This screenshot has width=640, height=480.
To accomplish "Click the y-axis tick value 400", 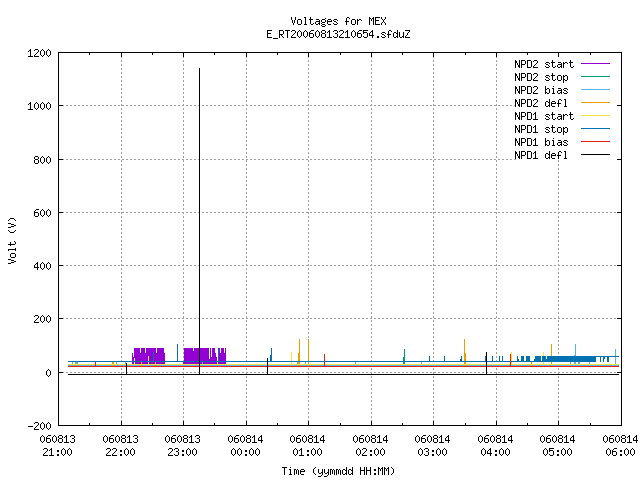I will tap(42, 266).
